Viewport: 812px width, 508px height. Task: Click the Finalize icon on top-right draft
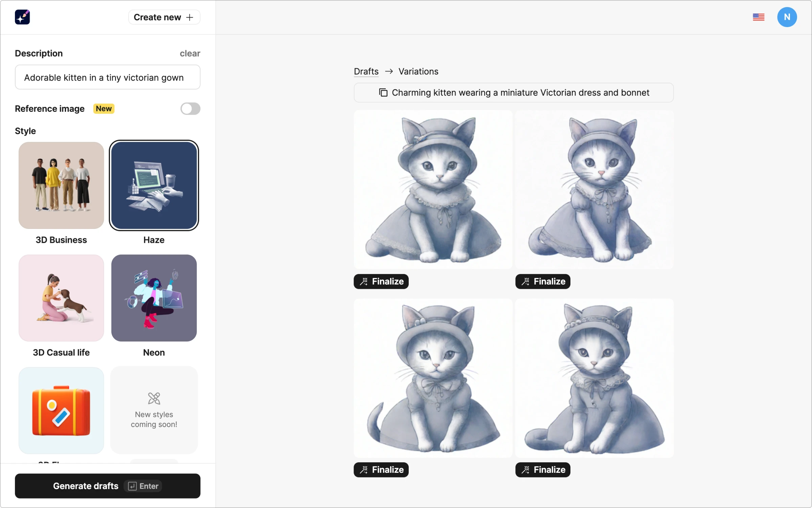(x=525, y=281)
